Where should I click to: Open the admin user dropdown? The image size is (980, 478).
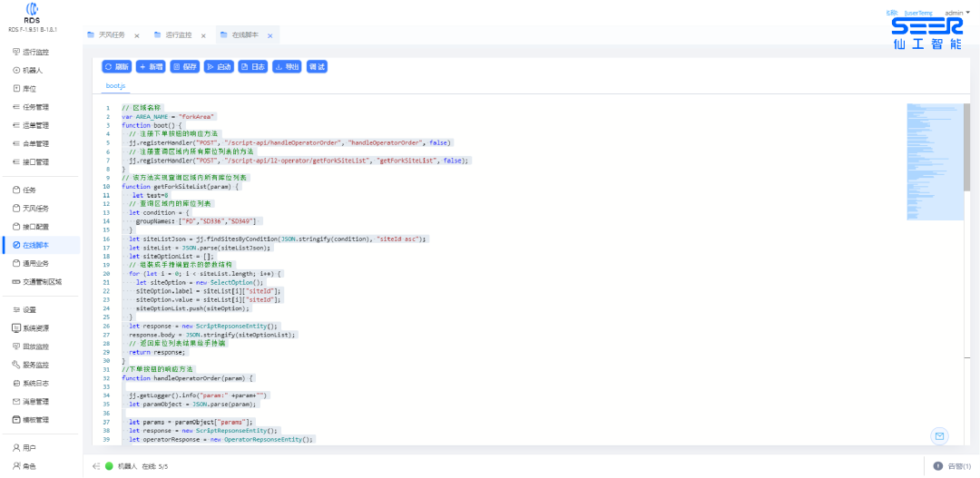(957, 13)
